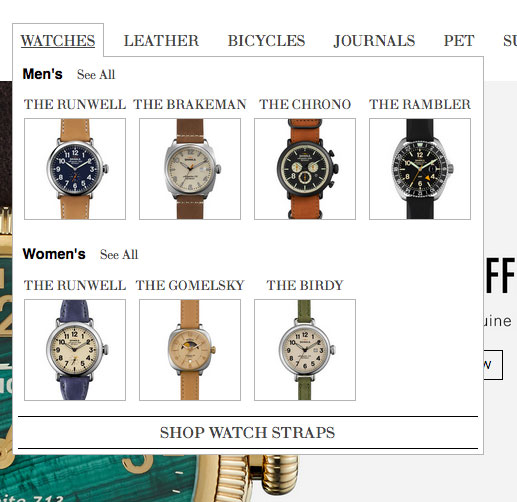The height and width of the screenshot is (502, 517).
Task: View The Gomelsky watch thumbnail
Action: (x=190, y=350)
